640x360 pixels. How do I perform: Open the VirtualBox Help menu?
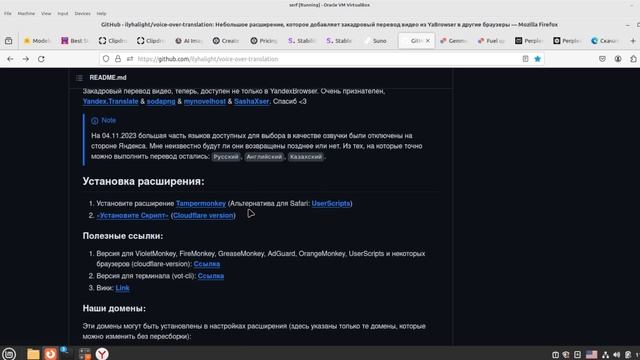(x=101, y=13)
